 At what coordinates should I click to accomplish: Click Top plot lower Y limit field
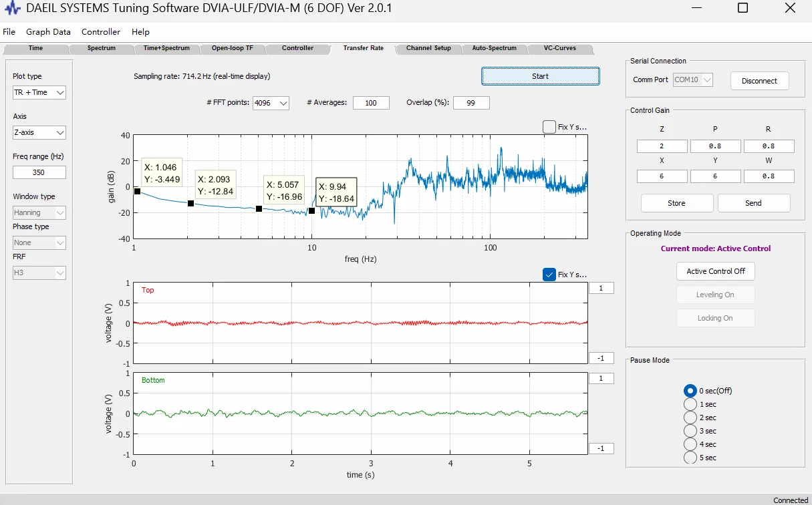[601, 359]
